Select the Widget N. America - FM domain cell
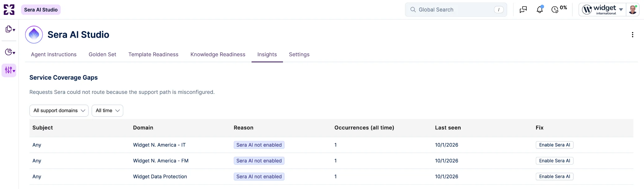The width and height of the screenshot is (644, 189). click(x=161, y=161)
